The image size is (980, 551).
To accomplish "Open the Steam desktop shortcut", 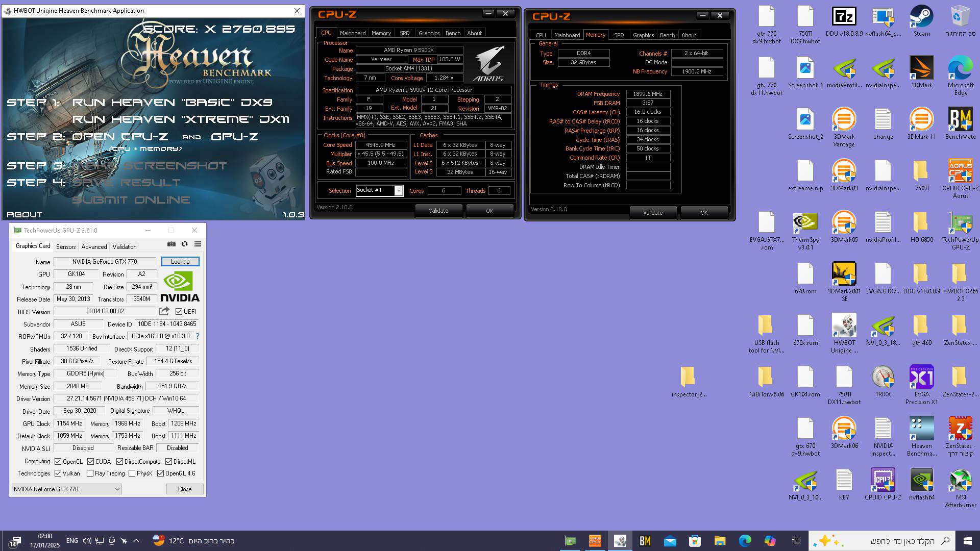I will coord(921,21).
